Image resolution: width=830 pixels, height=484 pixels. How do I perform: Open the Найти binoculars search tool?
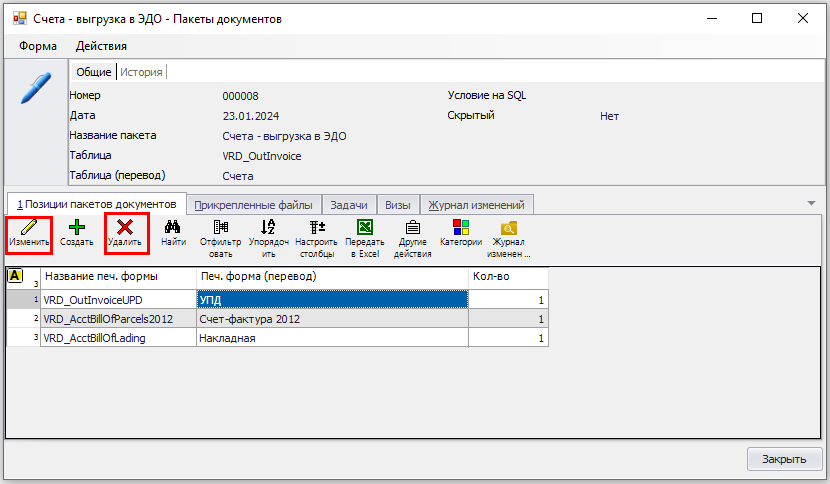tap(173, 228)
